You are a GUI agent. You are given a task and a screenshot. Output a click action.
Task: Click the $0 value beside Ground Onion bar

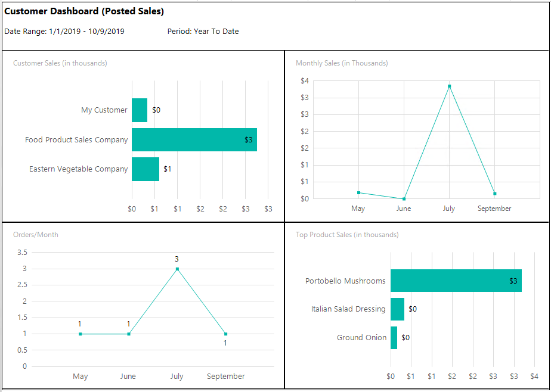point(405,338)
